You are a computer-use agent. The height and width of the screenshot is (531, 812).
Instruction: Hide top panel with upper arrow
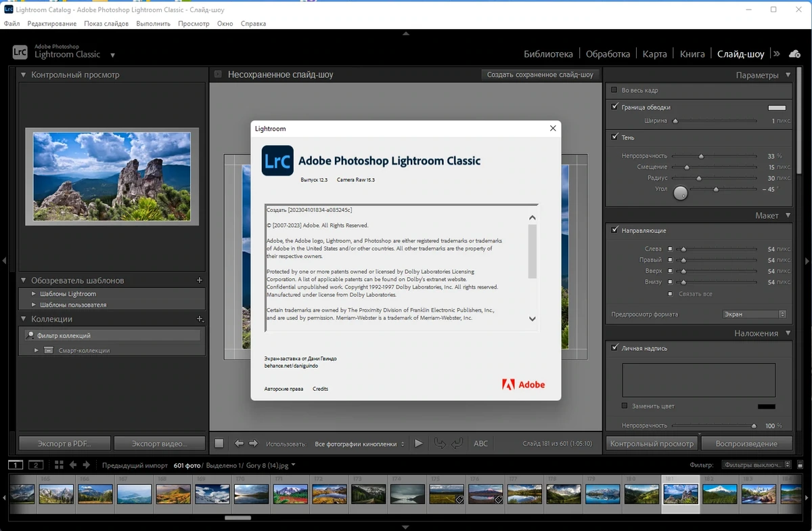tap(406, 33)
